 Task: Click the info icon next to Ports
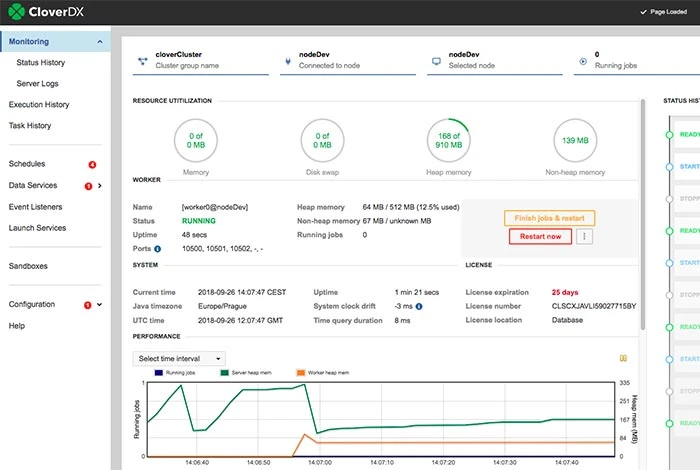pos(158,248)
